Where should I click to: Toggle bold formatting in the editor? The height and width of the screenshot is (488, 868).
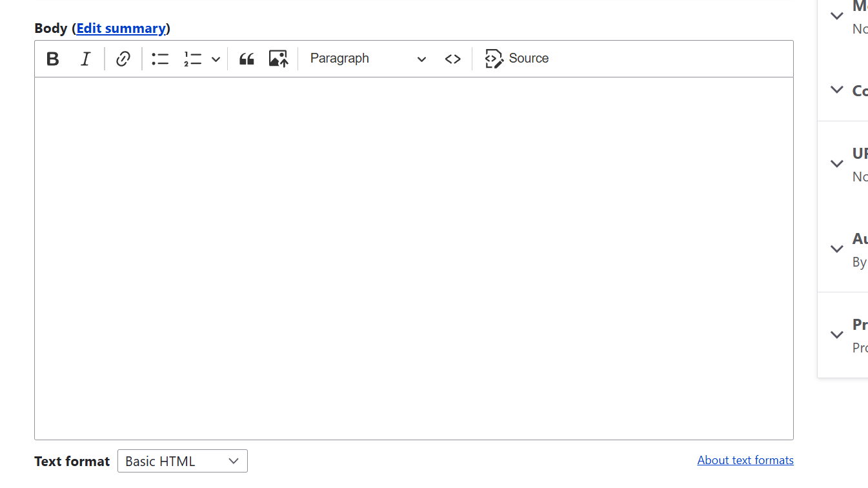[52, 59]
